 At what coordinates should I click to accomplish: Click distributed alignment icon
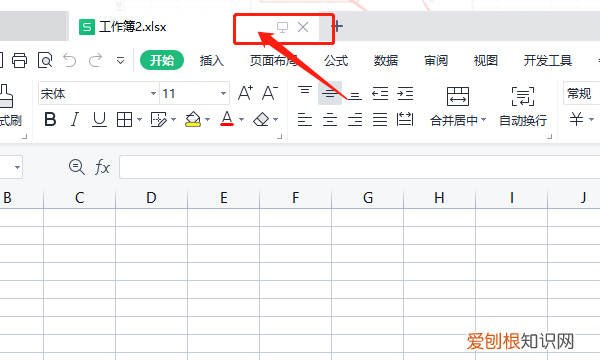(x=405, y=119)
